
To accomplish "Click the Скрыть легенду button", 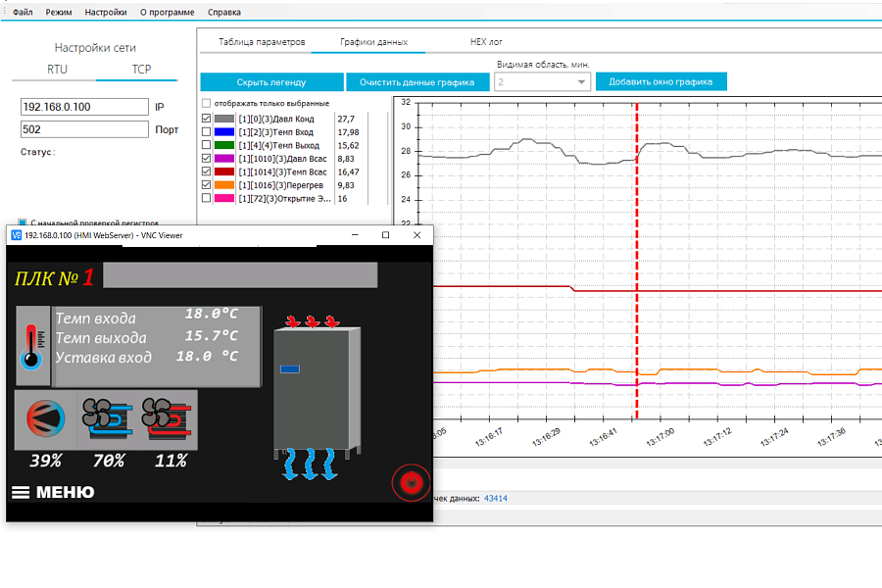I will click(271, 82).
